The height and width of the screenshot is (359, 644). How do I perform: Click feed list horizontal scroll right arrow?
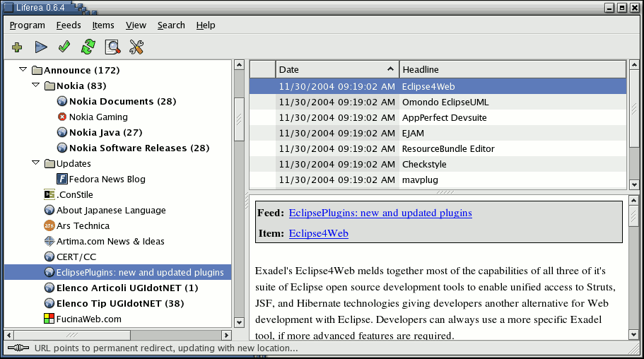[226, 335]
